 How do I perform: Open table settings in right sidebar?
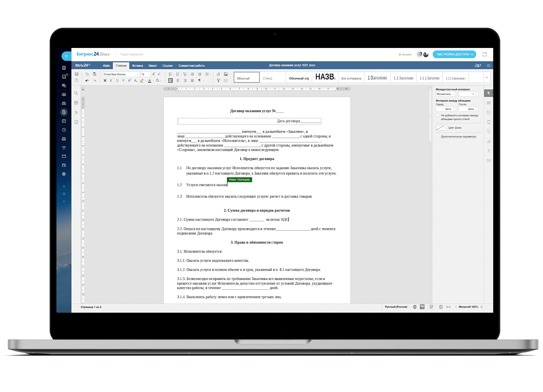click(x=489, y=103)
